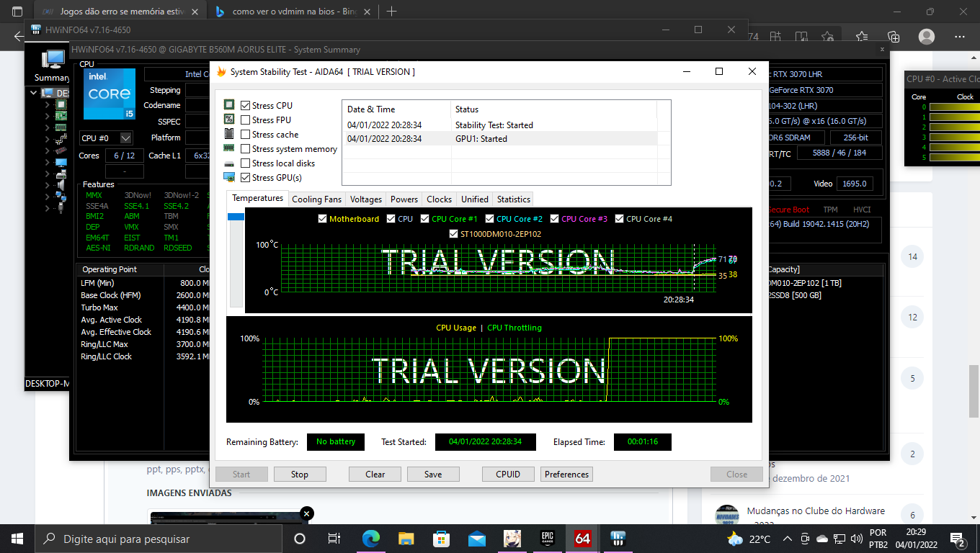Switch to the Clocks tab
This screenshot has width=980, height=553.
click(439, 199)
